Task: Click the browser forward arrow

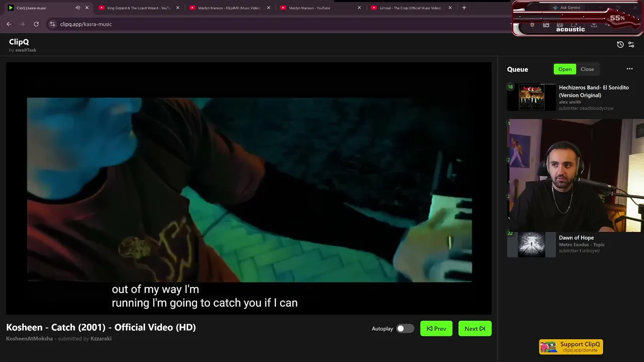Action: click(x=22, y=24)
